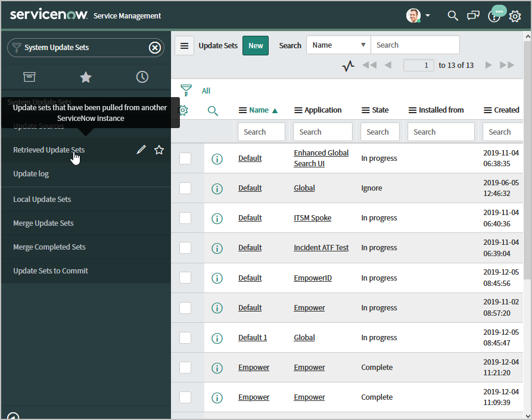Image resolution: width=532 pixels, height=420 pixels.
Task: Add Retrieved Update Sets to favorites
Action: [159, 150]
